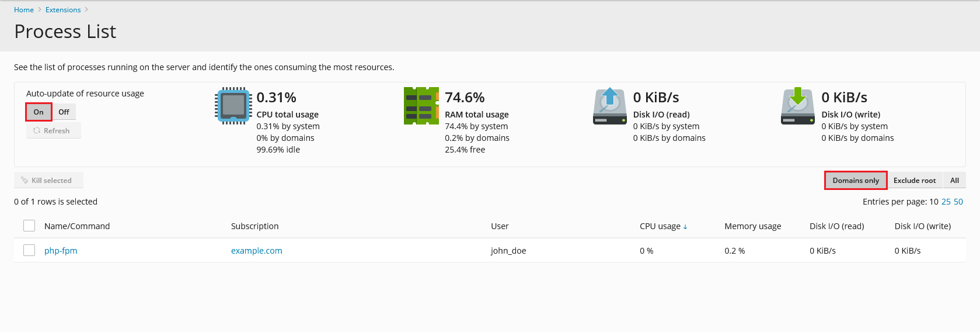980x332 pixels.
Task: Set entries per page to 25
Action: click(946, 202)
